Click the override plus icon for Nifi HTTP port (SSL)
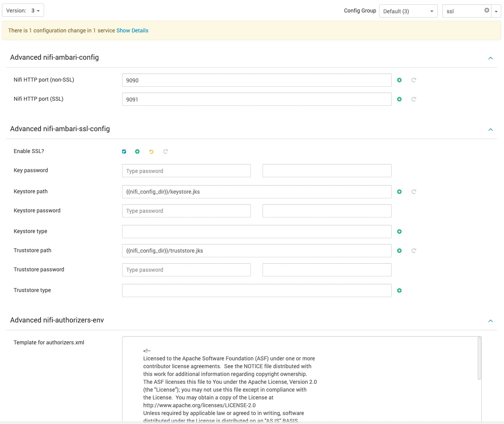504x424 pixels. click(399, 99)
